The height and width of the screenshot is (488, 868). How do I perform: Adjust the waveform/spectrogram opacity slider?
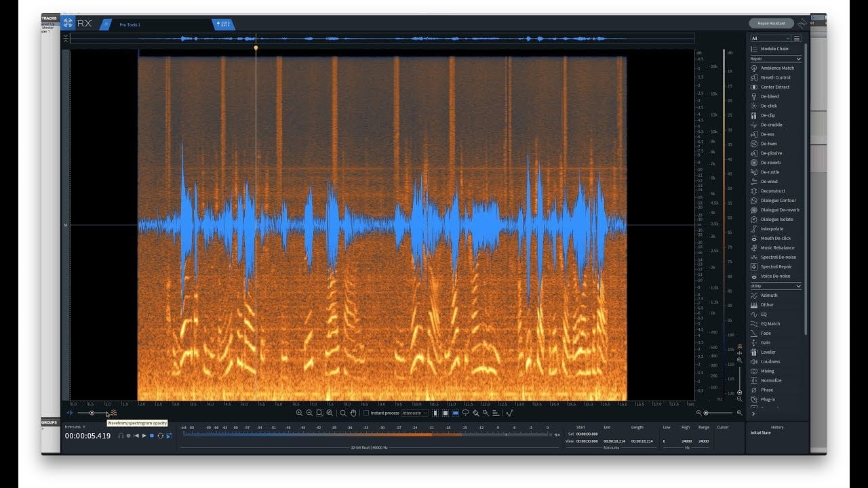point(92,413)
